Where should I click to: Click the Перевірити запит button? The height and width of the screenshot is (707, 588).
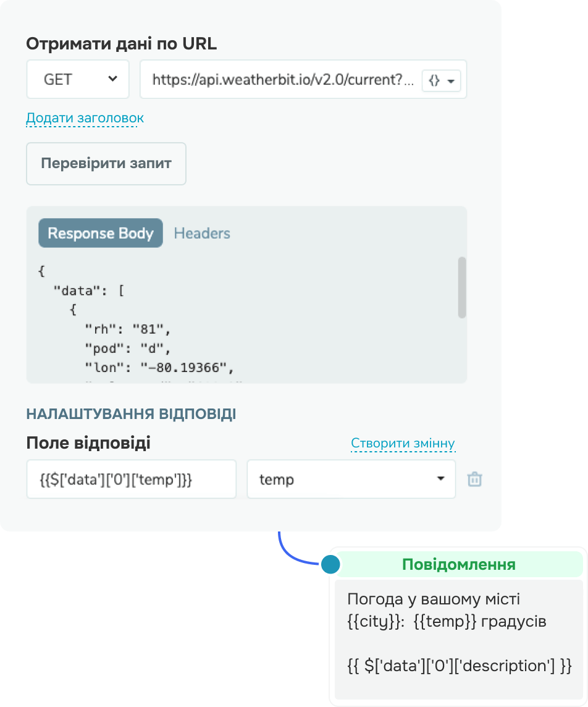point(106,163)
